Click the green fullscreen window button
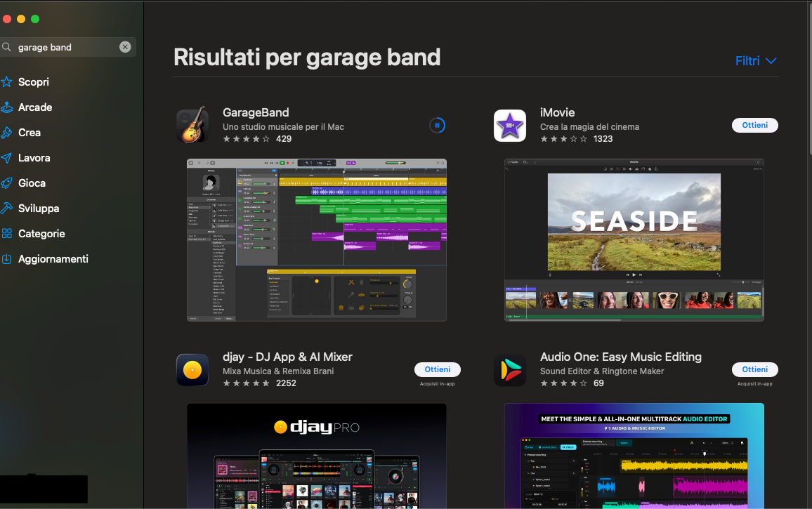The height and width of the screenshot is (509, 812). 35,19
